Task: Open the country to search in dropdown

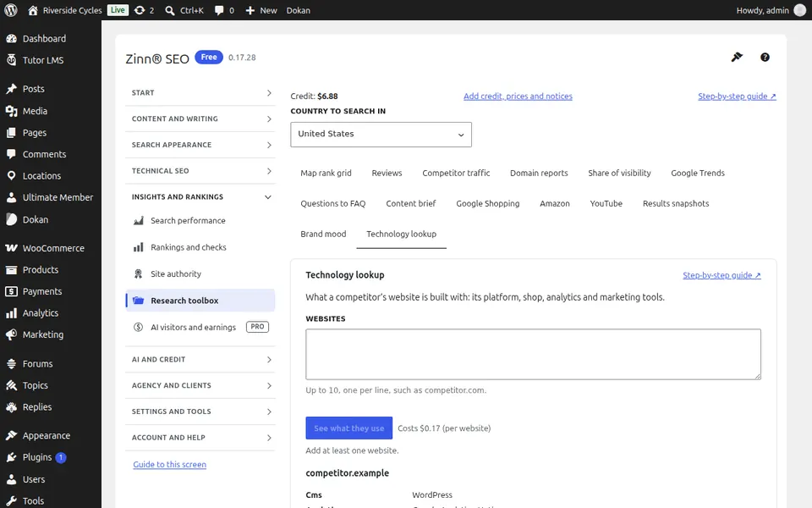Action: click(x=381, y=135)
